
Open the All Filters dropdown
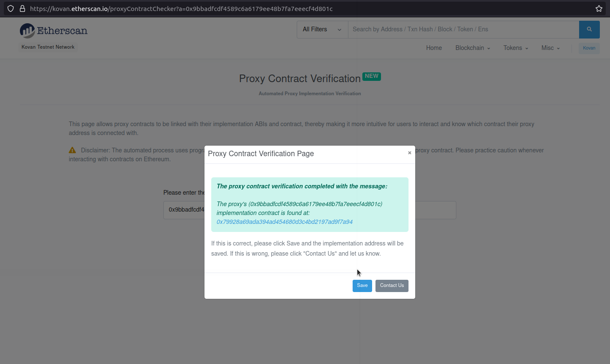pyautogui.click(x=322, y=30)
